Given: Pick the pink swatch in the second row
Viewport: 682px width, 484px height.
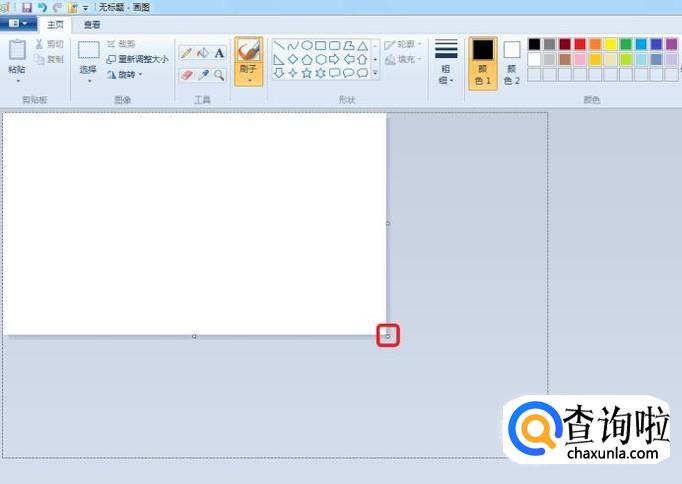Looking at the screenshot, I should click(580, 59).
